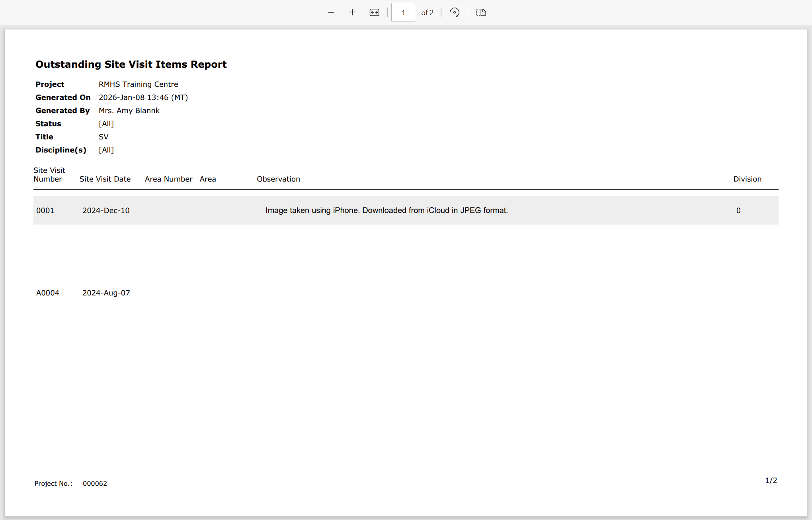Switch page view layout icon
Viewport: 812px width, 520px height.
(481, 12)
